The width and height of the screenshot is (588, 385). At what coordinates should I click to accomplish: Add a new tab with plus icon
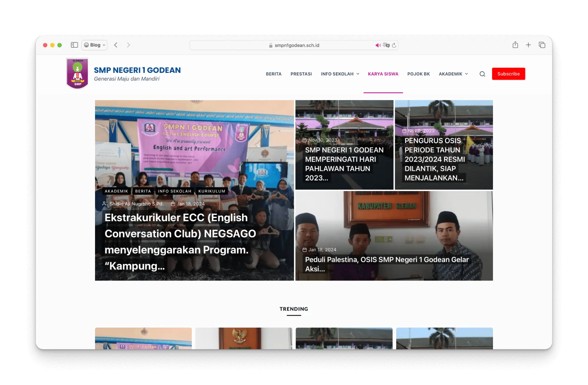[528, 45]
